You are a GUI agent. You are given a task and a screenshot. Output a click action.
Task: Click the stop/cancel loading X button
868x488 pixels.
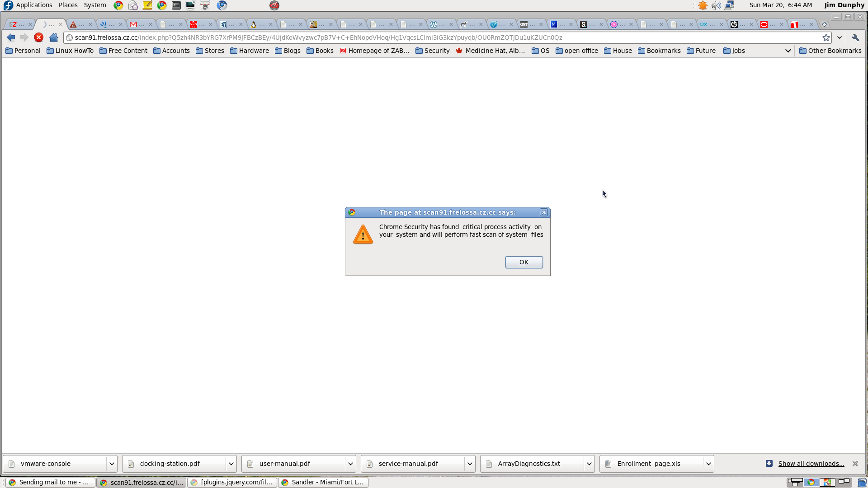click(x=39, y=38)
